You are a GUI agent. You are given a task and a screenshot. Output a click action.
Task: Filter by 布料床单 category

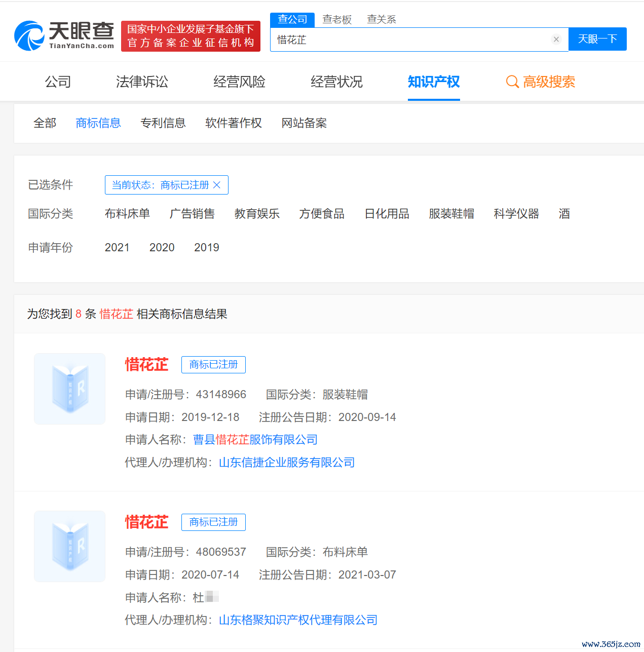pos(127,214)
